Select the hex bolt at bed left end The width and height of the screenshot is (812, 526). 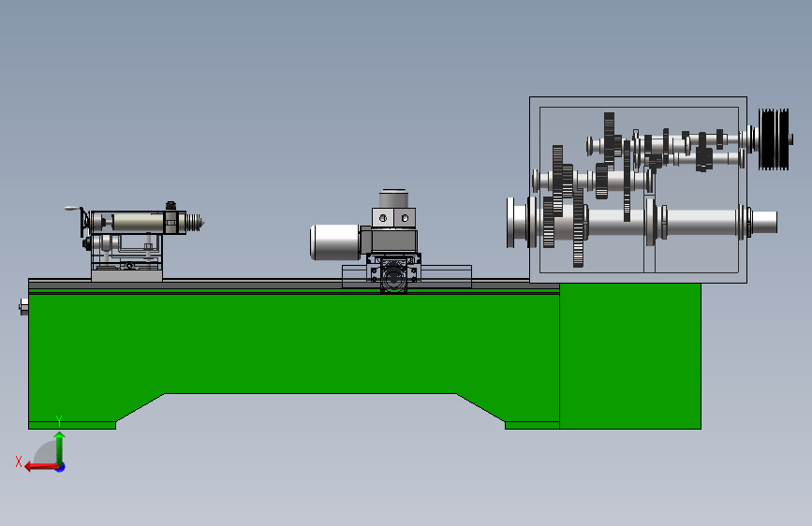click(23, 306)
